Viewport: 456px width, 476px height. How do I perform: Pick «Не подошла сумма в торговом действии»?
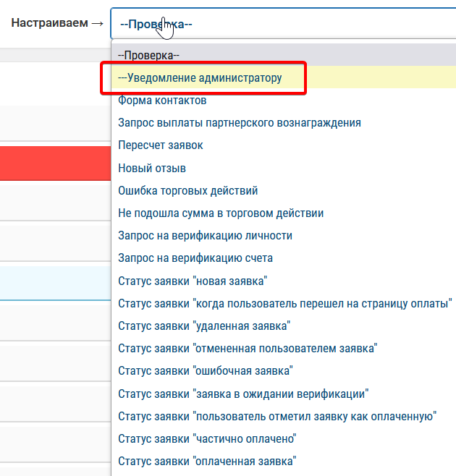221,213
